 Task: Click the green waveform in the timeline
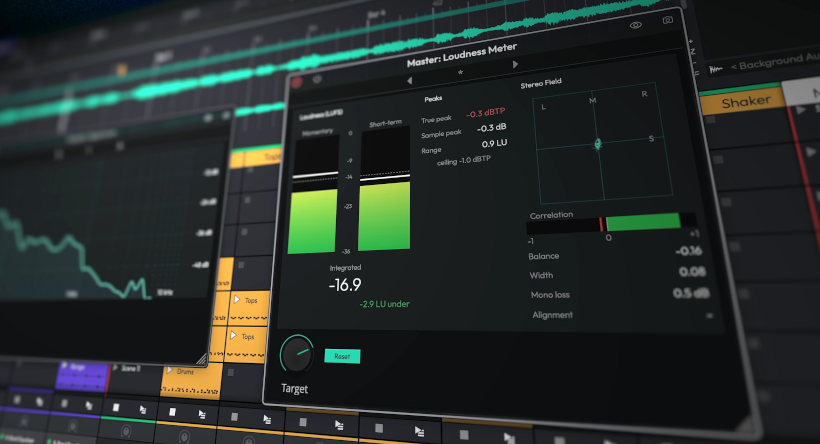(335, 55)
